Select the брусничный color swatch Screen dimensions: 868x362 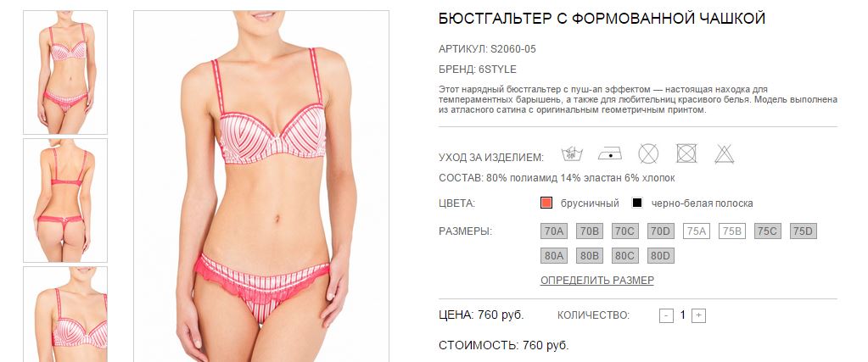pyautogui.click(x=546, y=203)
